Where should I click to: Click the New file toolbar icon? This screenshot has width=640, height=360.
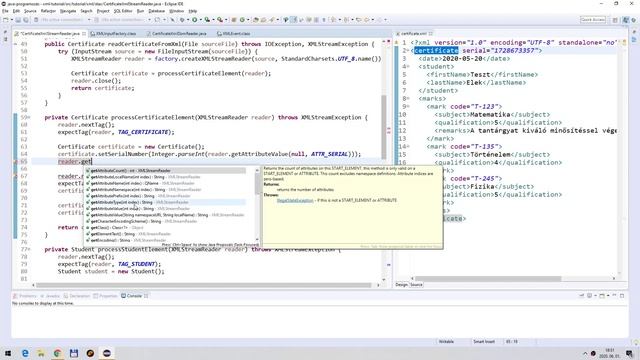[6, 20]
